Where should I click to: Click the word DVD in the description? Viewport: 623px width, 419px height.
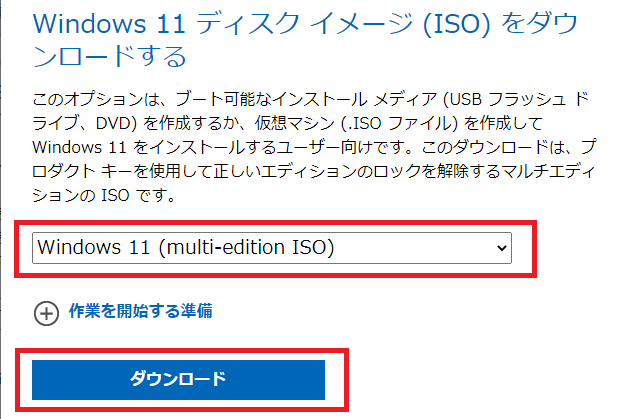pos(113,124)
